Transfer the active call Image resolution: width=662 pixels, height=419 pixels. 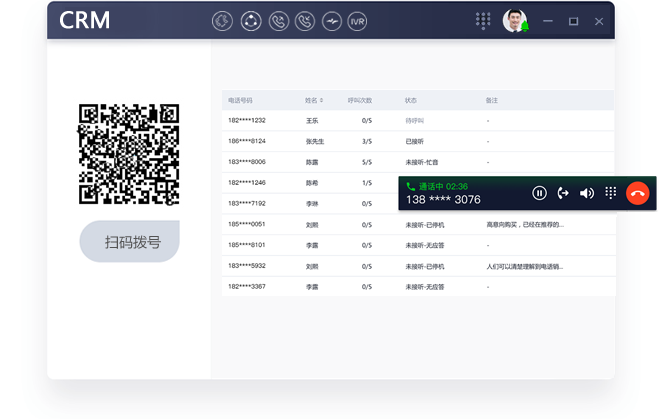click(563, 193)
